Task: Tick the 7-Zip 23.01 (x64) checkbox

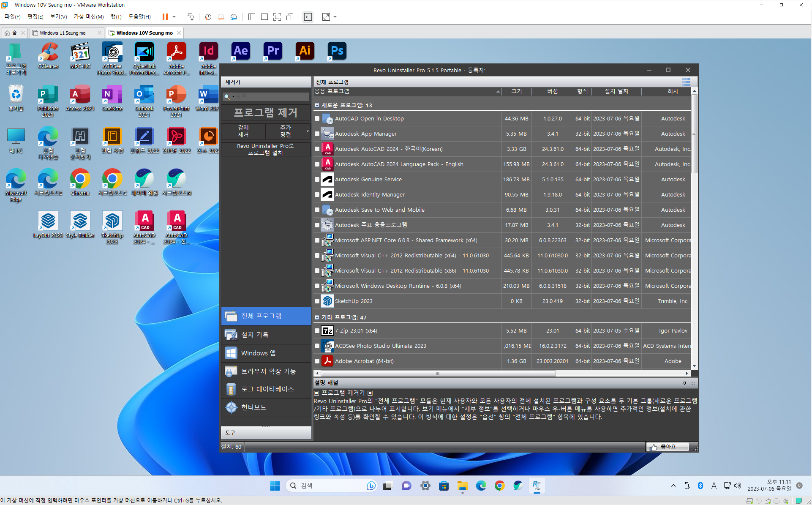Action: 317,331
